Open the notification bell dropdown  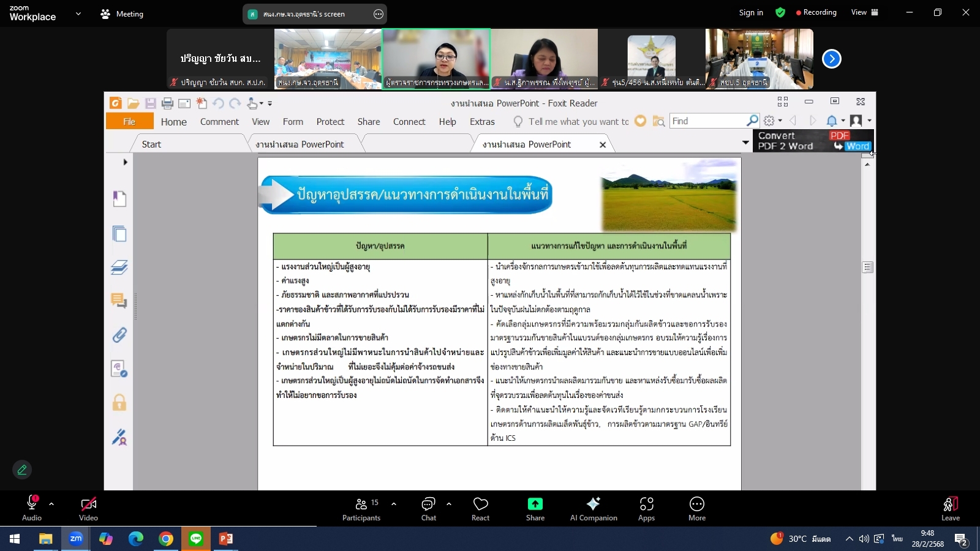835,121
